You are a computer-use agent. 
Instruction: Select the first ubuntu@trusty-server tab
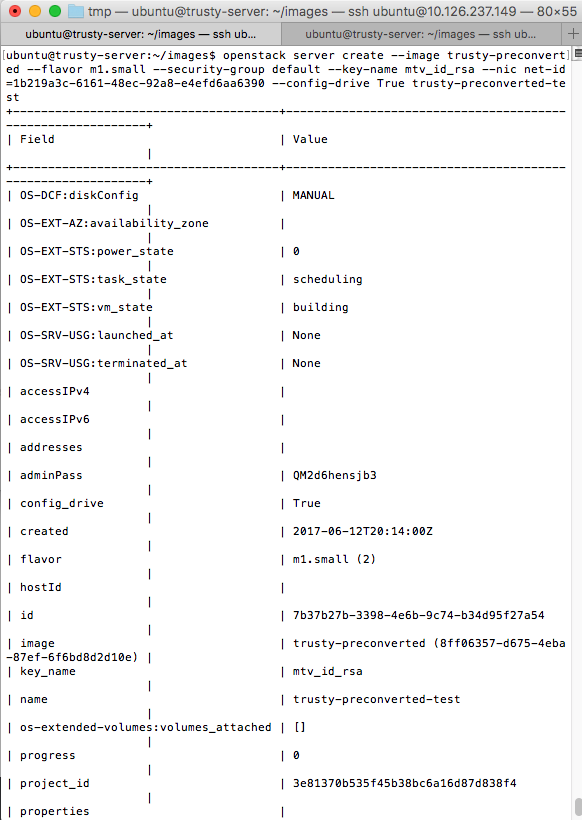point(141,34)
